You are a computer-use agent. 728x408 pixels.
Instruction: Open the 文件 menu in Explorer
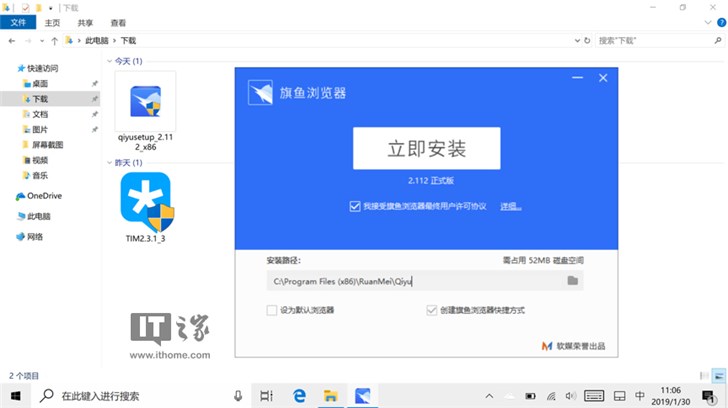18,22
